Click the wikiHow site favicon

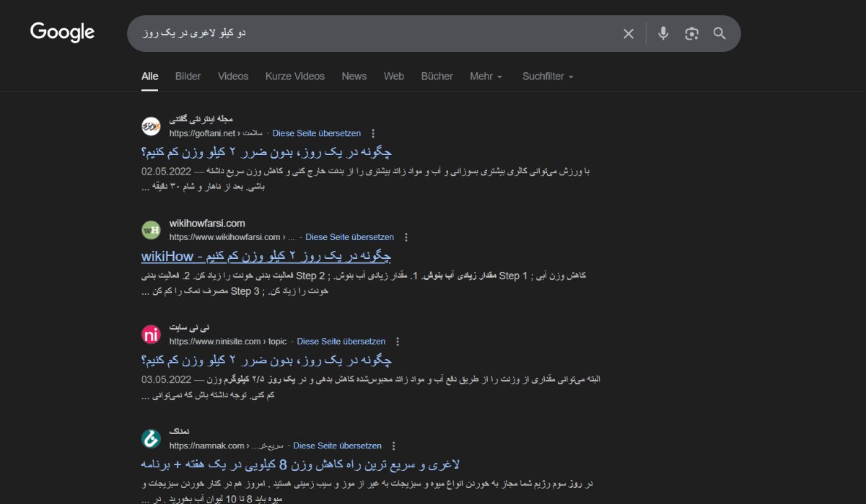[151, 229]
